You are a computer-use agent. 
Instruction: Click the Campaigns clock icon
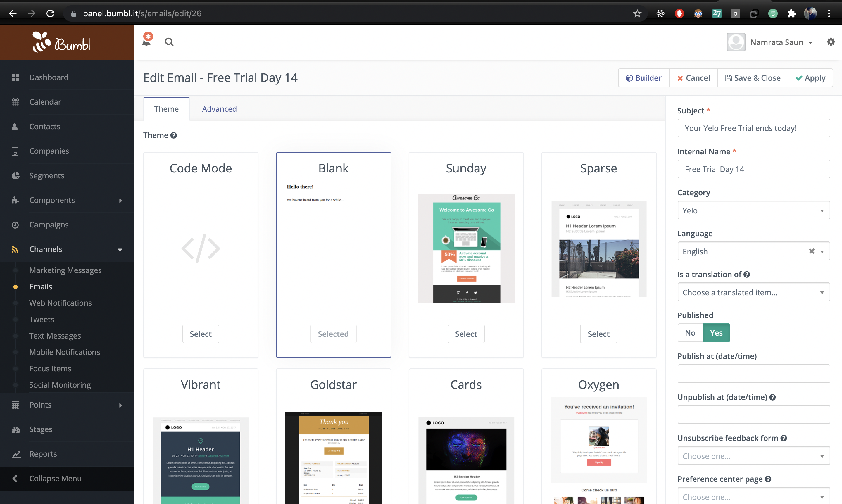click(15, 225)
